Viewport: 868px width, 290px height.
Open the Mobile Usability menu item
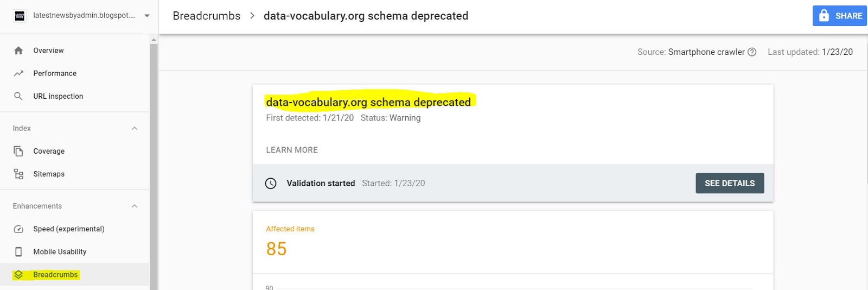click(75, 251)
